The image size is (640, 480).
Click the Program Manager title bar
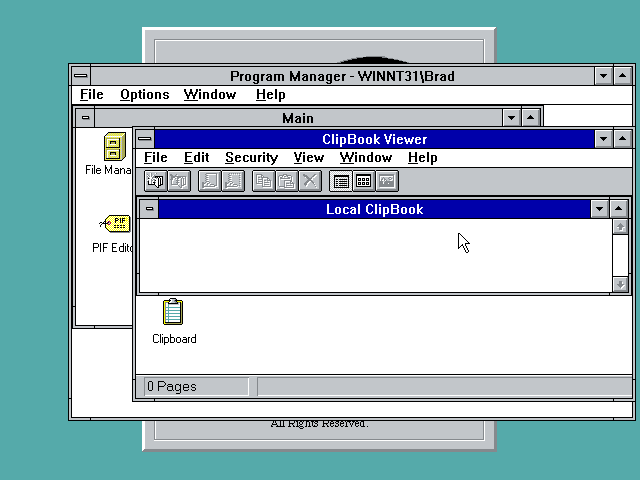click(342, 76)
